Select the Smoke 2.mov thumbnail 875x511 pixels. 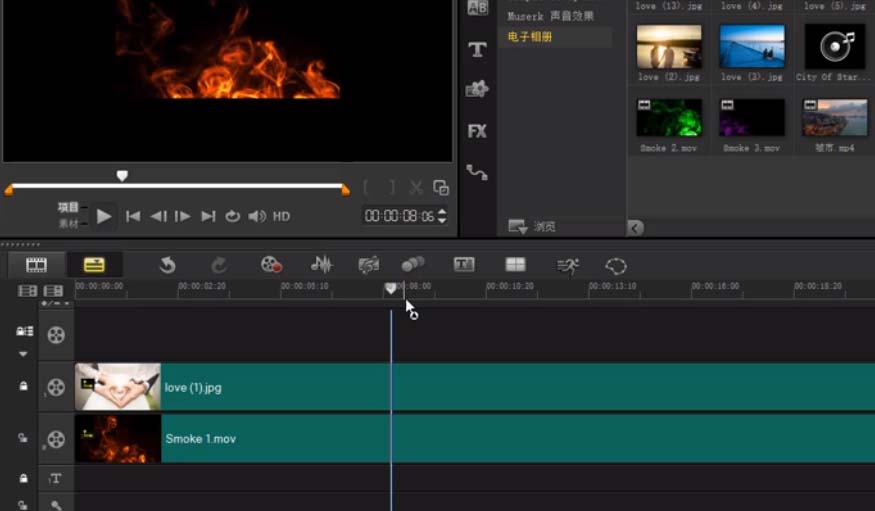(669, 118)
